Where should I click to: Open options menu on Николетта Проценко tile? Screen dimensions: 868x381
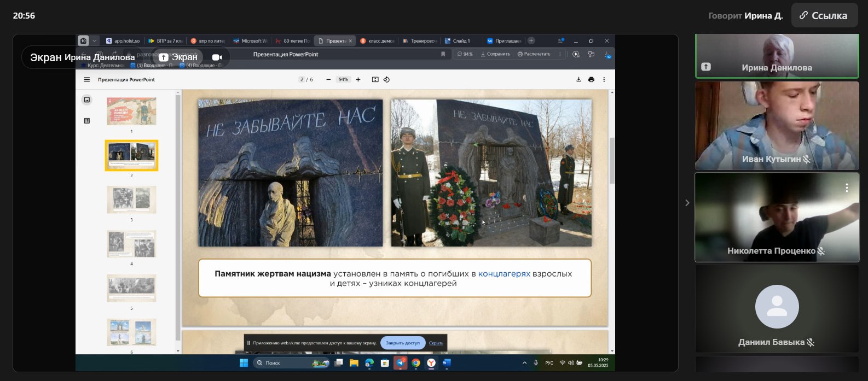tap(847, 187)
